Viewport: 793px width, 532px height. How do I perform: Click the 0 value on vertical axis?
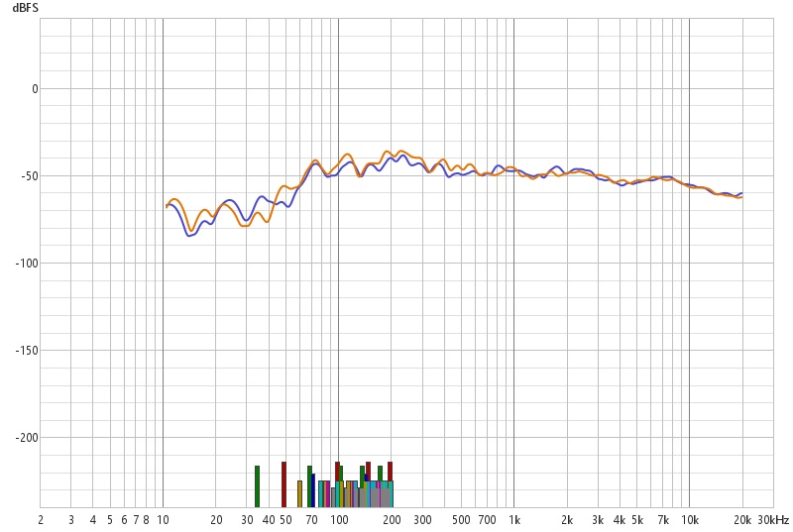click(x=34, y=88)
